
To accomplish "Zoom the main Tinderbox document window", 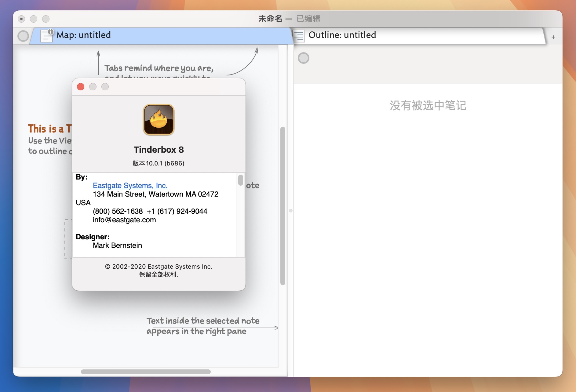I will 46,19.
